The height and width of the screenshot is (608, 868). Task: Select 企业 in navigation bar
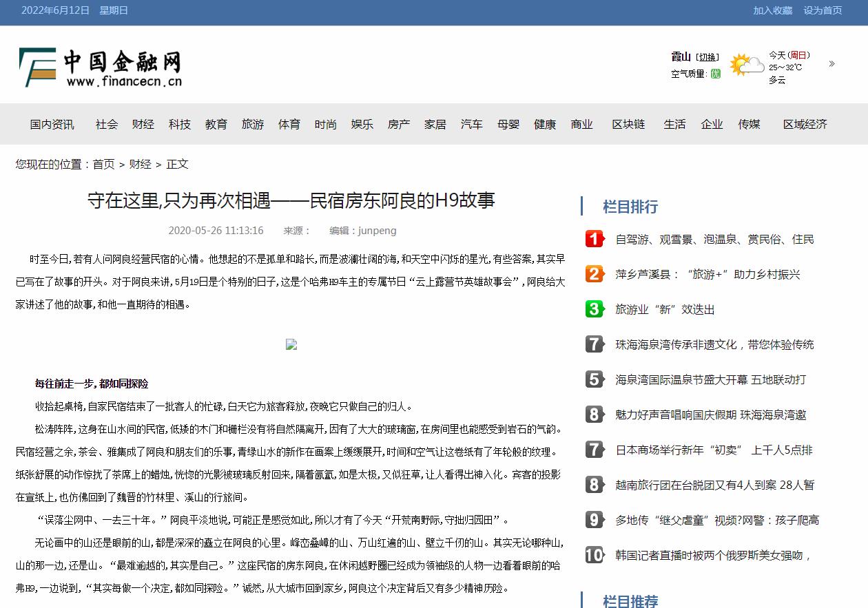[712, 124]
